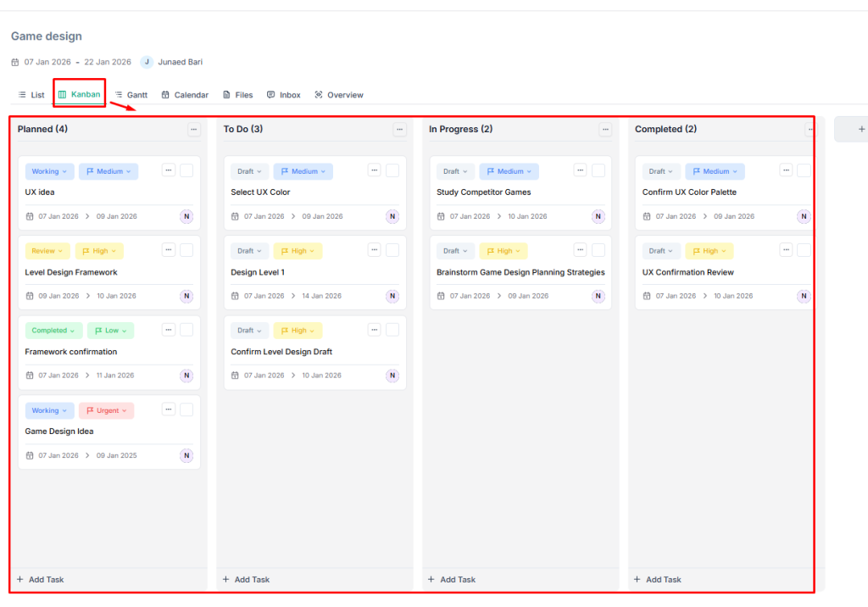Click the N assignee avatar on Design Level 1
The height and width of the screenshot is (607, 868).
click(392, 296)
